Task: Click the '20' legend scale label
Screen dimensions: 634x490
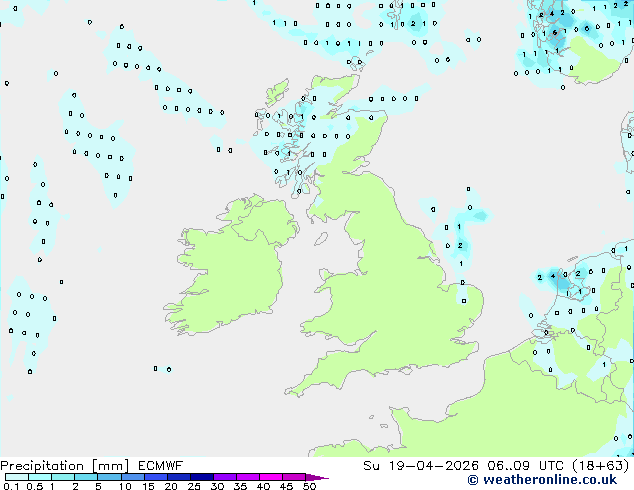Action: click(171, 486)
